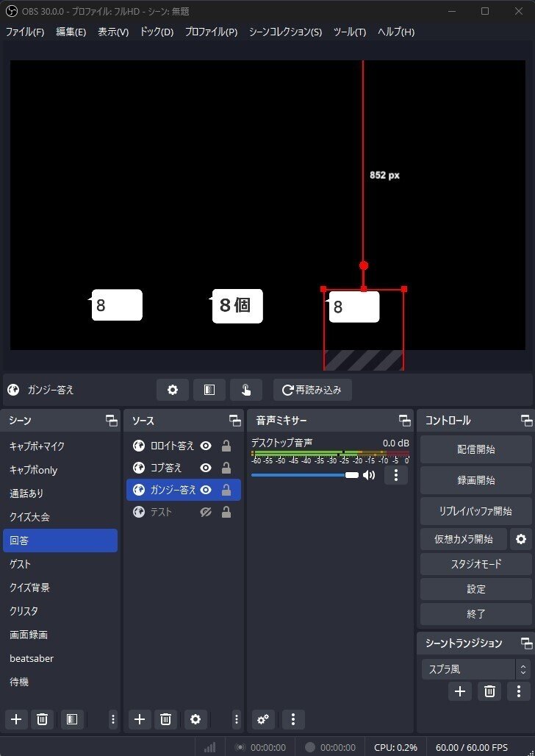The image size is (535, 756).
Task: Enable スタジオモード
Action: [475, 564]
